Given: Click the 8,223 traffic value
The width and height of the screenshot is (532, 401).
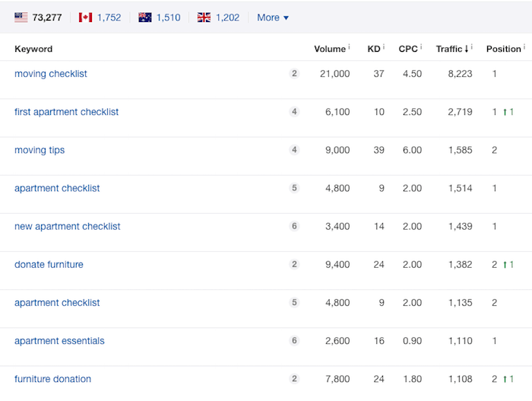Looking at the screenshot, I should point(460,74).
